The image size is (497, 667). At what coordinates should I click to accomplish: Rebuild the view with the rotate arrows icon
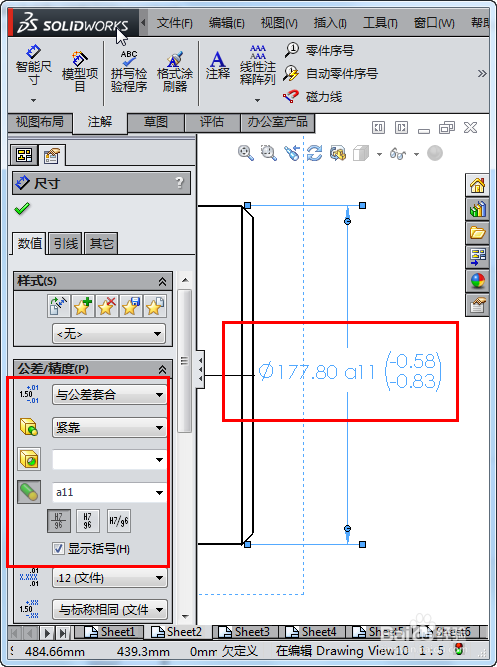point(314,153)
